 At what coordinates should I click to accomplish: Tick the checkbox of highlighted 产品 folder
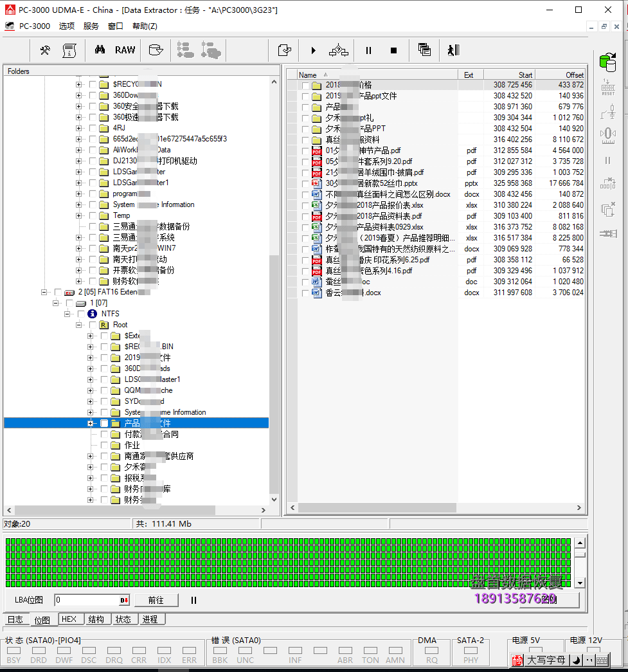pyautogui.click(x=104, y=423)
